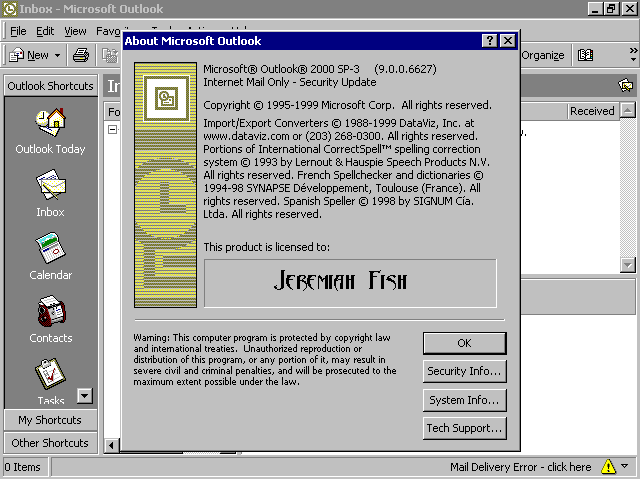The image size is (640, 480).
Task: Click the '0 Items' status bar text
Action: coord(23,467)
